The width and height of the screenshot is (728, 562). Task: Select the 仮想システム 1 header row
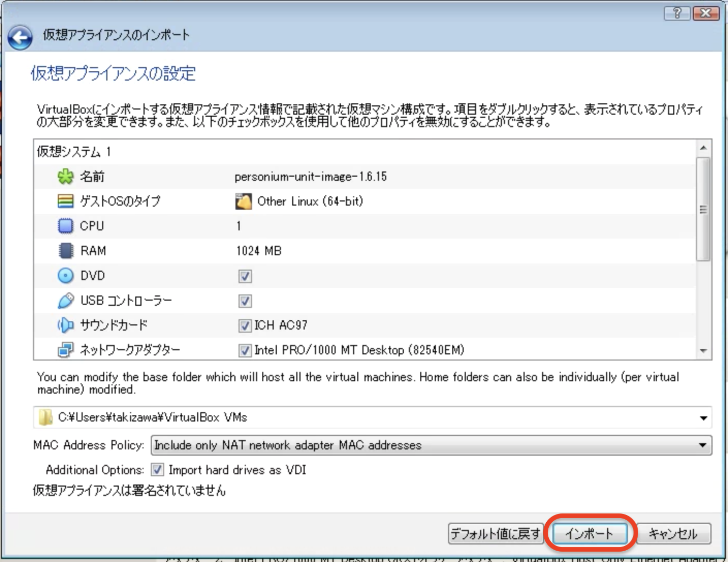pos(365,151)
